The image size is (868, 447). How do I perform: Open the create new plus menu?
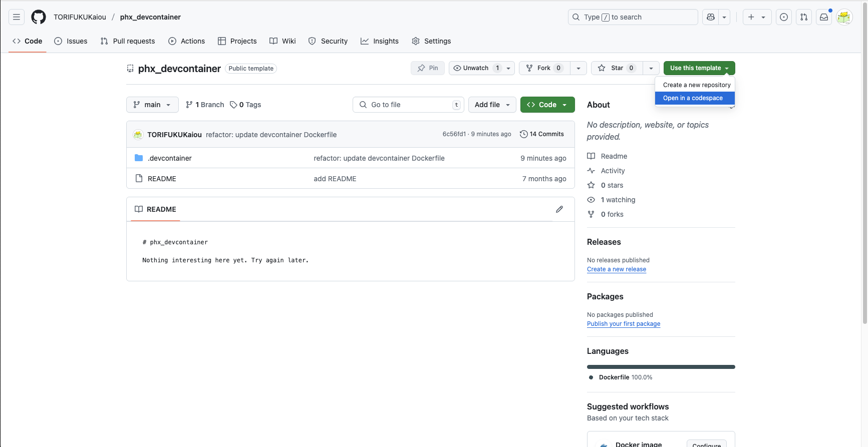pos(757,17)
